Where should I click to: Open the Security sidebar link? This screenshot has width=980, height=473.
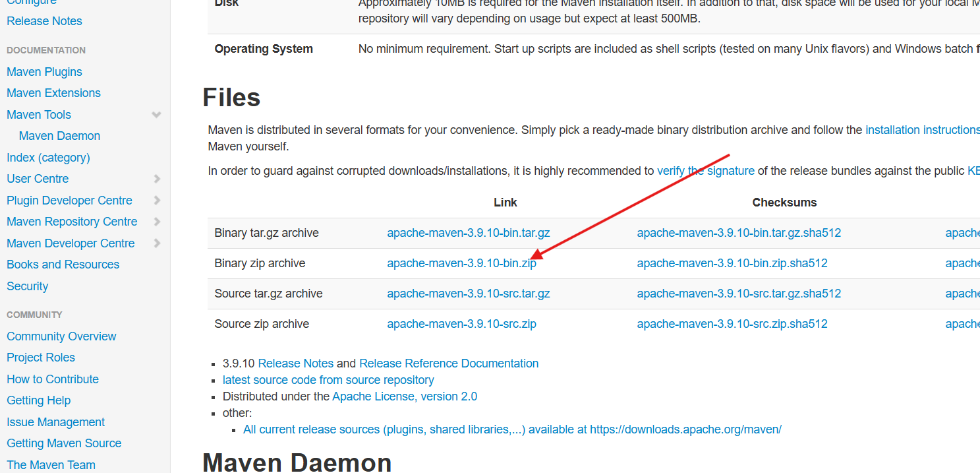[x=27, y=286]
